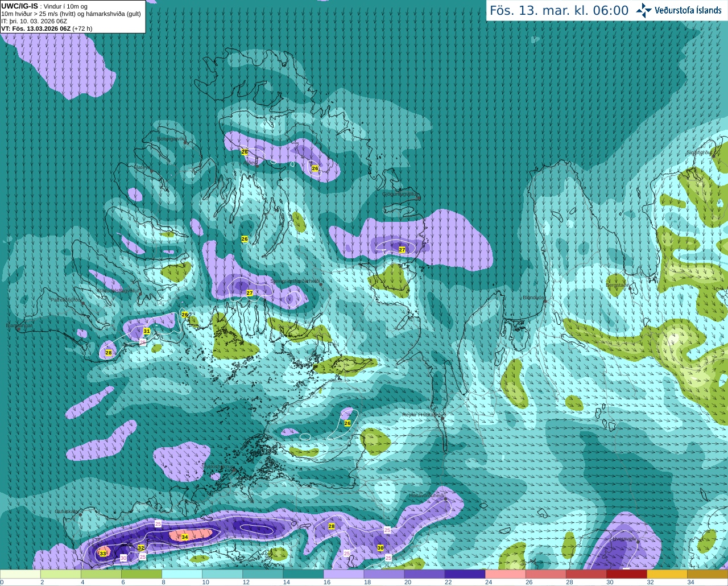Click the Steingrímsfjarðarheiði station label

point(295,281)
